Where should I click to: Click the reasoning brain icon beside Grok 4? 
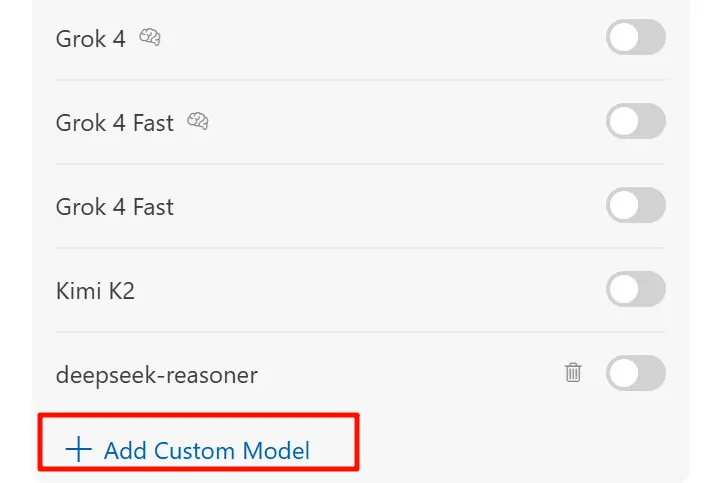150,39
